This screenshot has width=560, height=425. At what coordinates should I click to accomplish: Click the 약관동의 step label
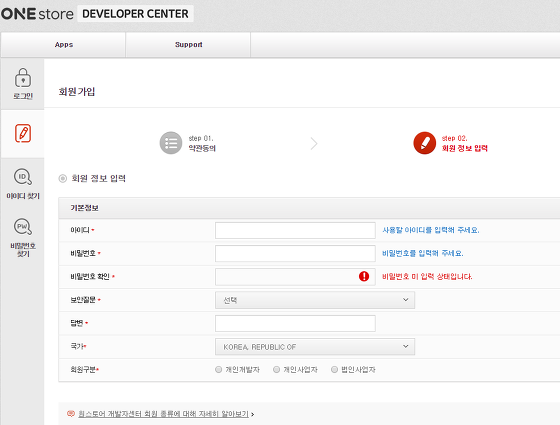click(202, 148)
